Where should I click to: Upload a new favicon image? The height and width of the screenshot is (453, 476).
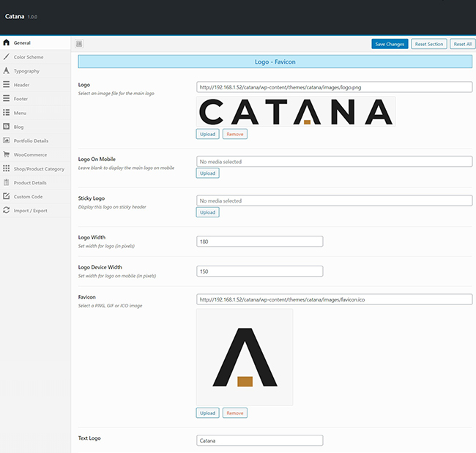[x=208, y=413]
